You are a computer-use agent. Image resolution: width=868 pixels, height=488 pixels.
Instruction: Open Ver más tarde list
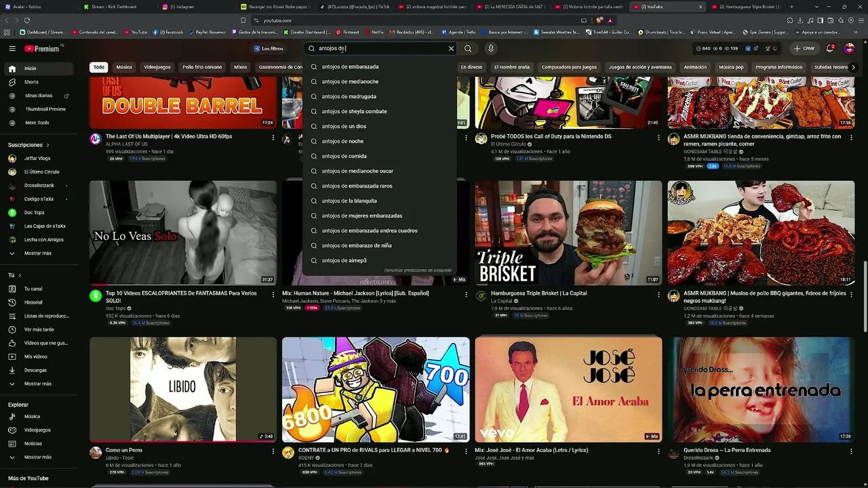[x=39, y=329]
